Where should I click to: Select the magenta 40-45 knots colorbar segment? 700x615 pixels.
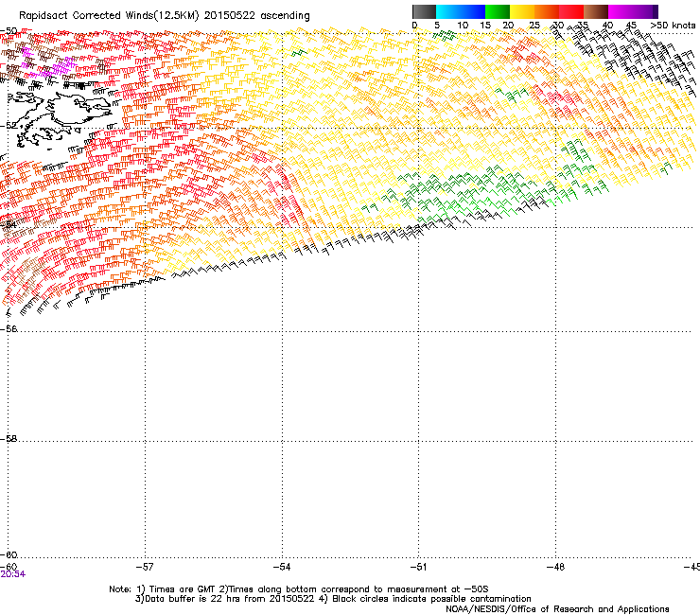point(621,11)
